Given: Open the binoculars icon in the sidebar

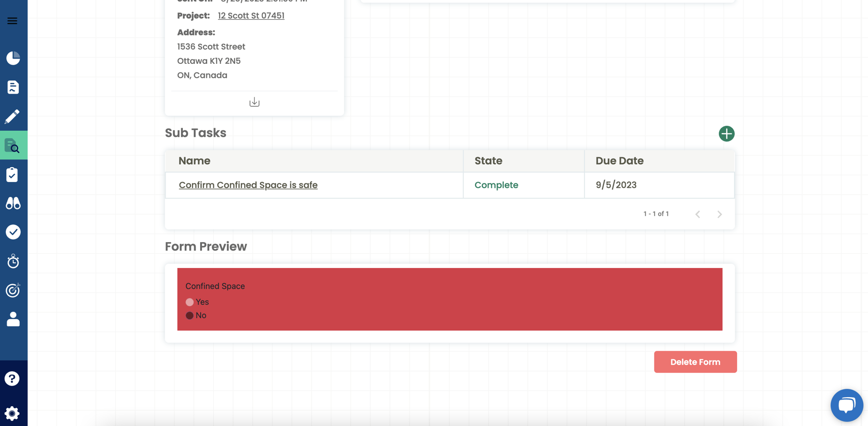Looking at the screenshot, I should click(13, 203).
